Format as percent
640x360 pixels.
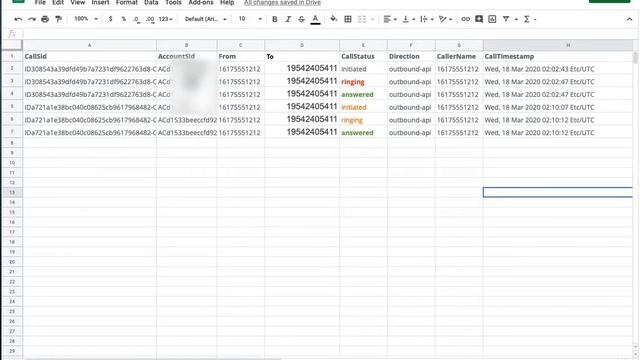[x=124, y=19]
